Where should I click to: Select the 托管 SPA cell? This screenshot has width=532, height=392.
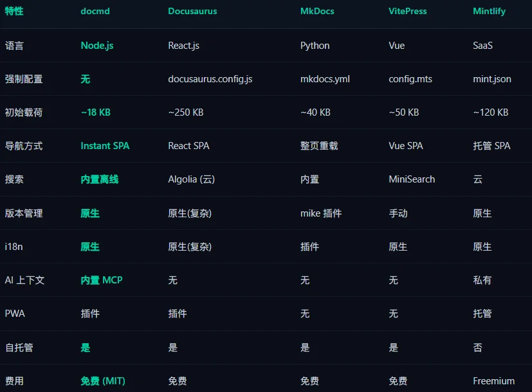click(491, 146)
